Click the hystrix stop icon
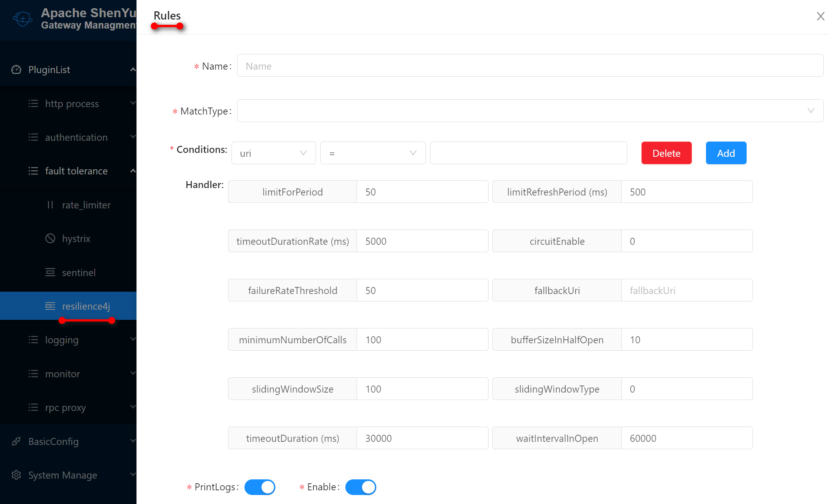The image size is (828, 504). tap(50, 239)
